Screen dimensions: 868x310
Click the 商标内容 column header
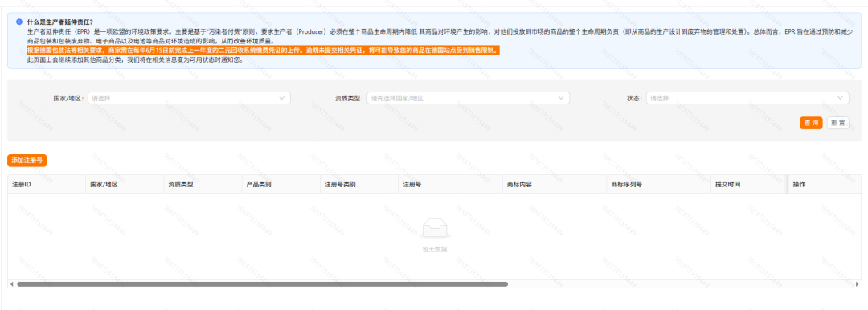(554, 185)
